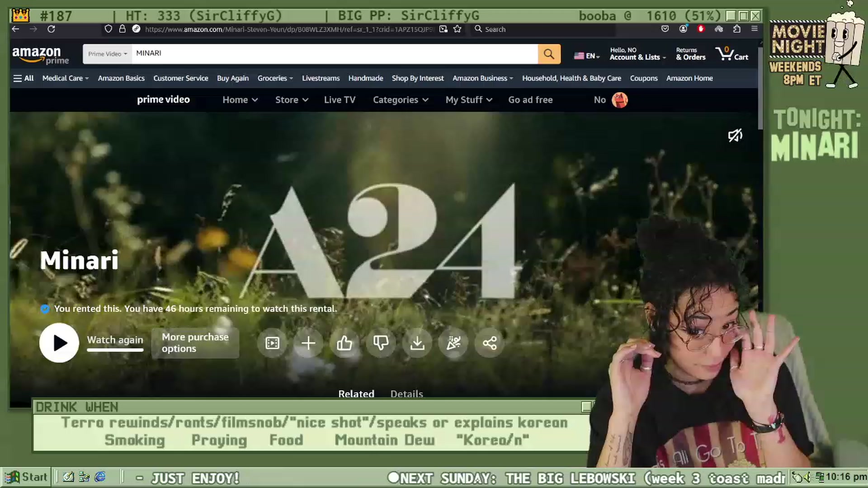
Task: Add Minari to watchlist with plus icon
Action: (x=308, y=343)
